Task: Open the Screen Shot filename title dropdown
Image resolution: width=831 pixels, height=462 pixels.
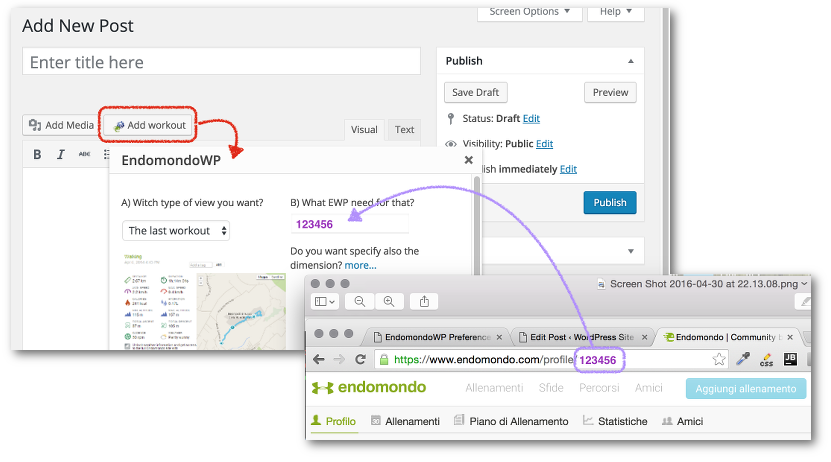Action: click(x=805, y=284)
